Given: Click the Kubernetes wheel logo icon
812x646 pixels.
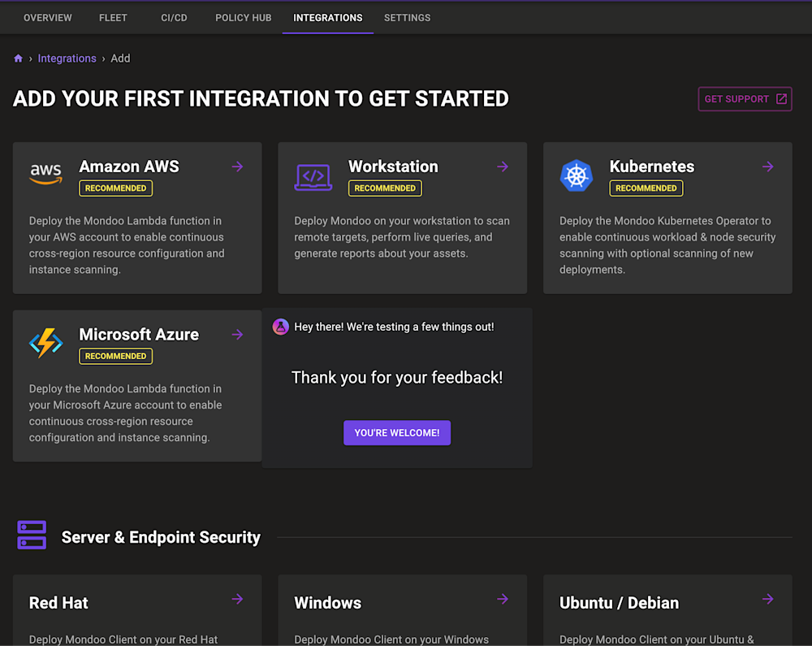Looking at the screenshot, I should point(577,176).
